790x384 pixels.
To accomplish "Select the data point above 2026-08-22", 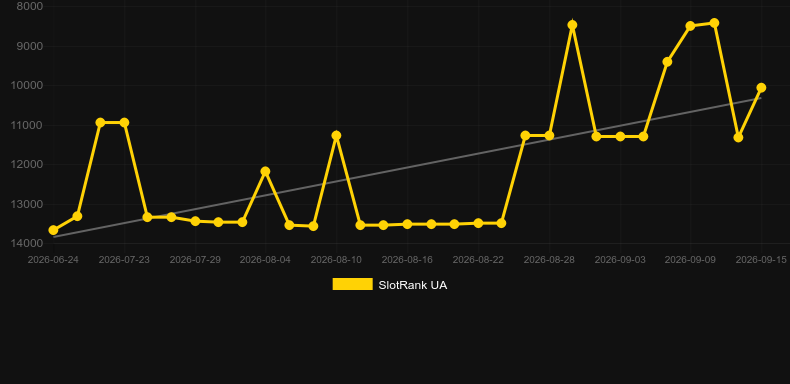I will [x=478, y=223].
